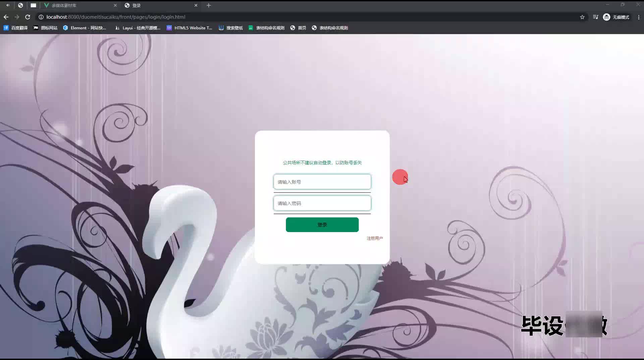Open the 搜索壁纸 bookmark
Image resolution: width=644 pixels, height=360 pixels.
pos(231,28)
